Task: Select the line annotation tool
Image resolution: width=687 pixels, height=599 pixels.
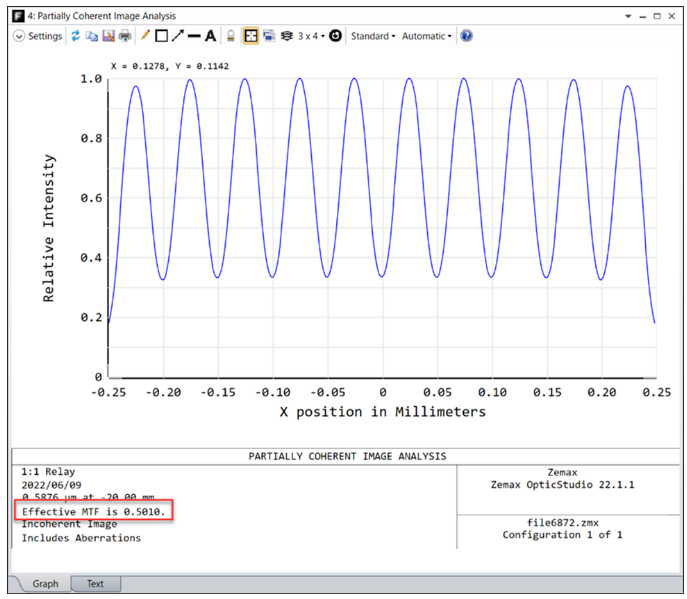Action: point(194,36)
